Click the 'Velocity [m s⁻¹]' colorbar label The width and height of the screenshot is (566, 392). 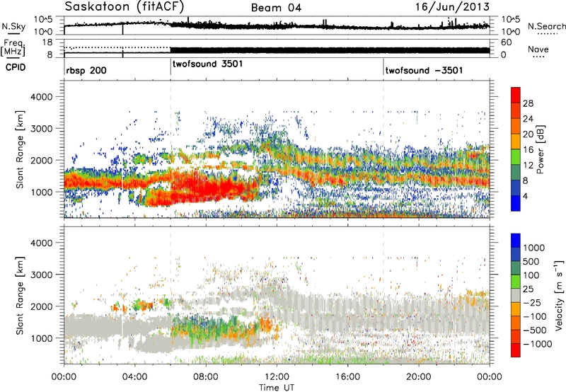click(559, 295)
